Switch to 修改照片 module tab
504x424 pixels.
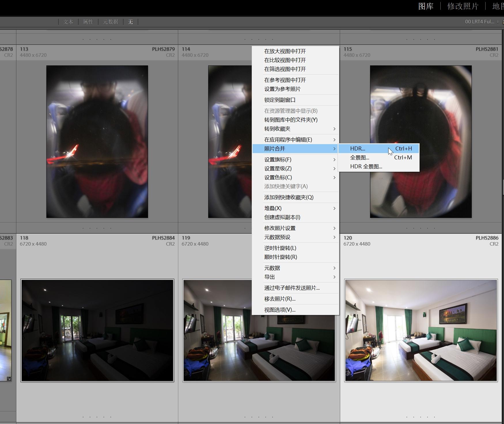[x=463, y=6]
